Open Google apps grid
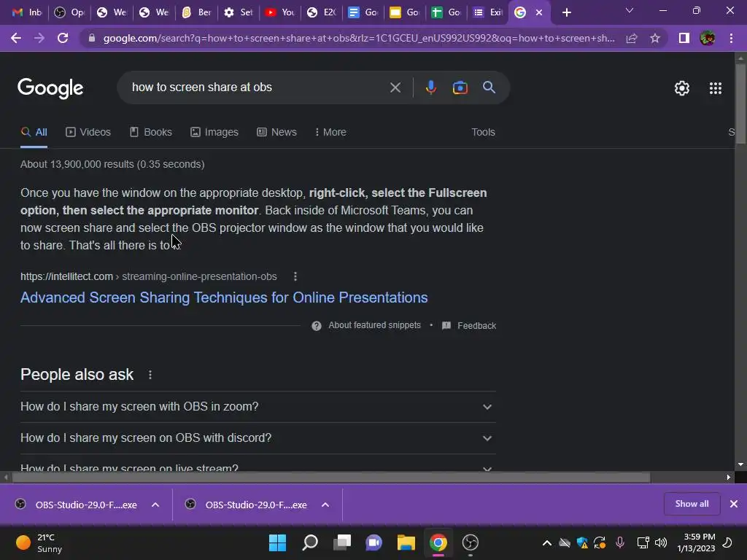Image resolution: width=747 pixels, height=560 pixels. pyautogui.click(x=715, y=88)
